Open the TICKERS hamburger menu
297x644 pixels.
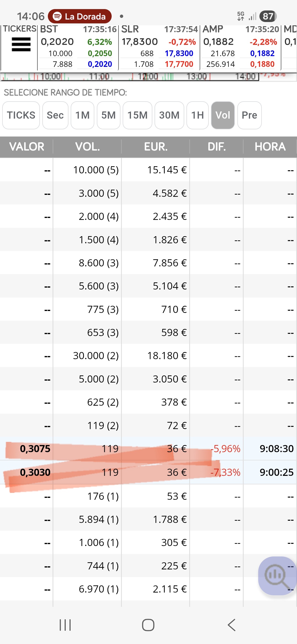tap(21, 44)
